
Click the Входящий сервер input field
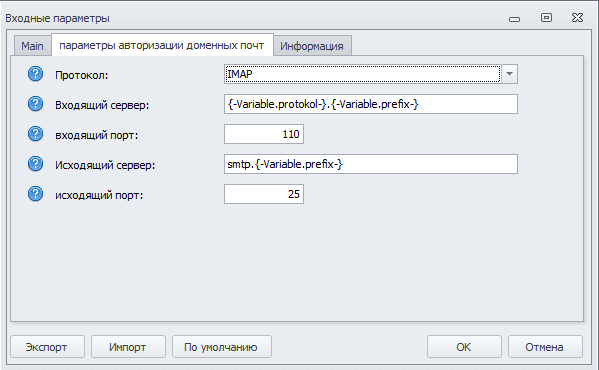371,104
